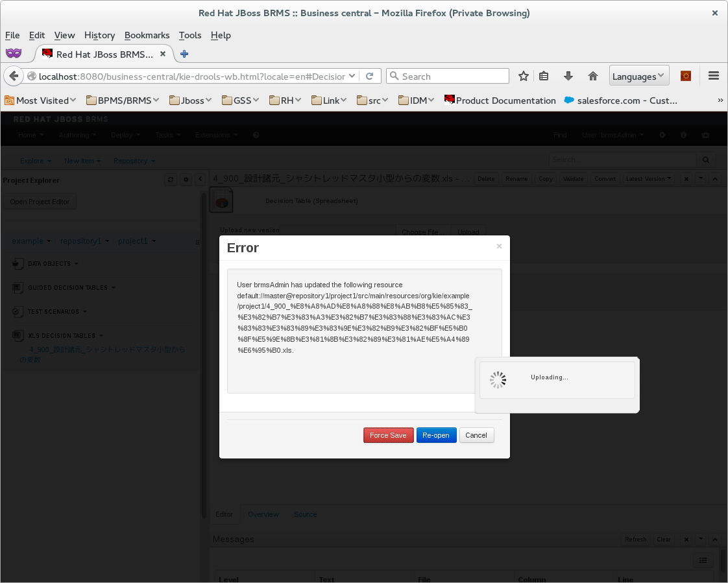Screen dimensions: 728x583
Task: Click the Project Explorer gear icon
Action: click(186, 180)
